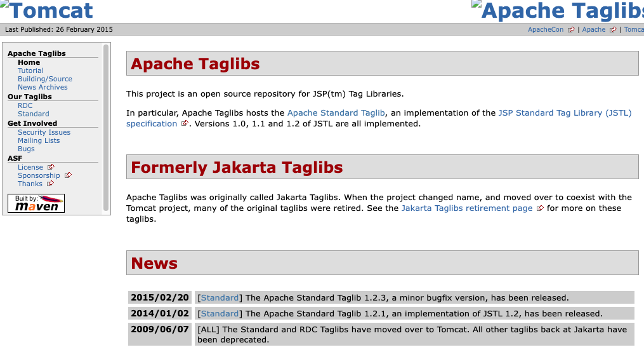Screen dimensions: 644x352
Task: Click external icon beside ApacheCon link
Action: click(571, 30)
